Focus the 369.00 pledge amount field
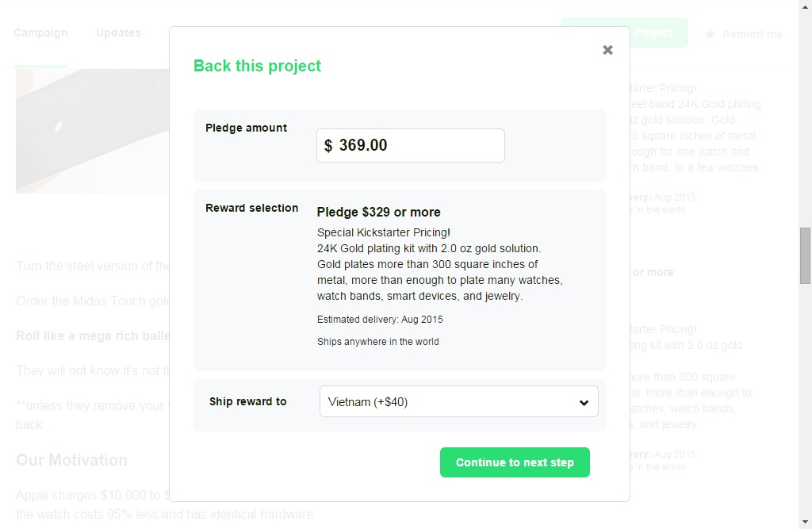The image size is (812, 529). coord(420,145)
